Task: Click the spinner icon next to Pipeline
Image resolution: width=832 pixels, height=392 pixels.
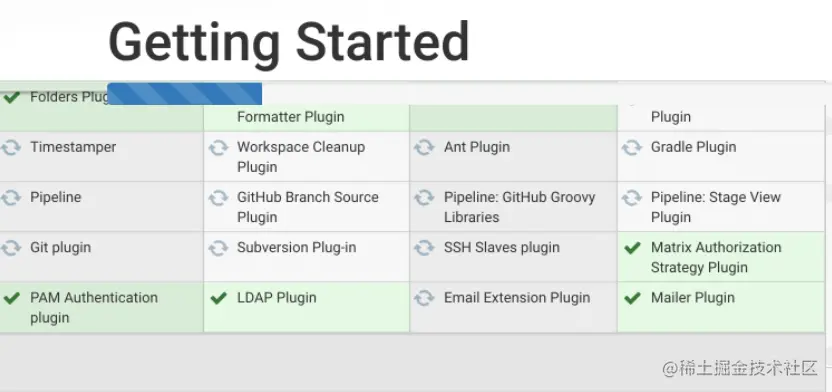Action: (x=11, y=198)
